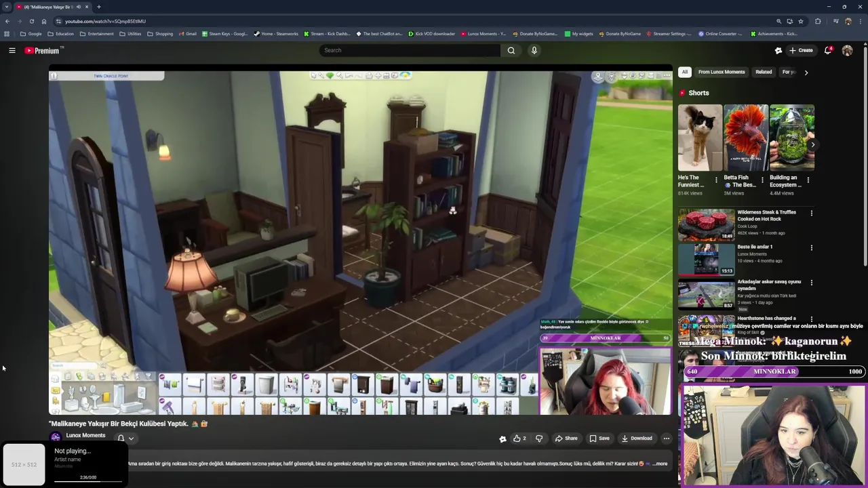868x488 pixels.
Task: Show next Shorts with arrow button
Action: [x=812, y=144]
